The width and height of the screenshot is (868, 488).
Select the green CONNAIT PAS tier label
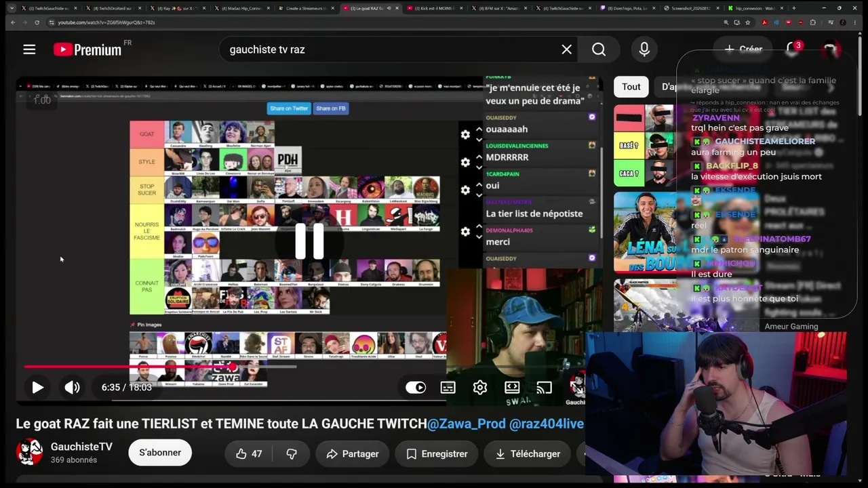[147, 287]
